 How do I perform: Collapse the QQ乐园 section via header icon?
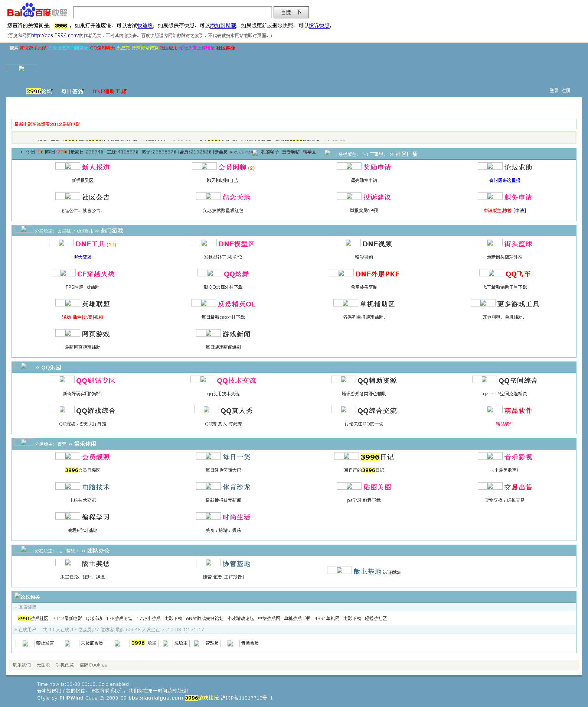coord(23,366)
